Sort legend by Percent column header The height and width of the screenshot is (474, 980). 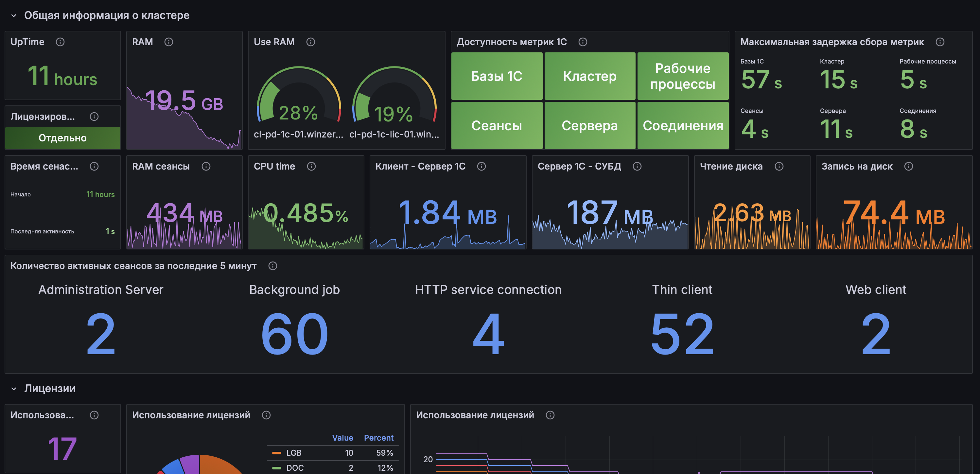point(378,438)
